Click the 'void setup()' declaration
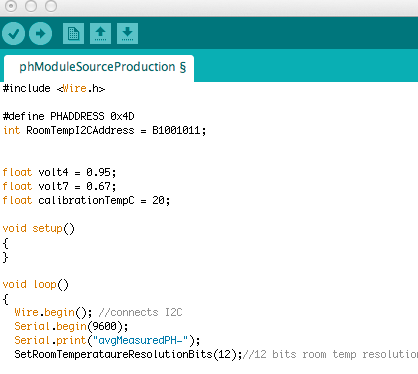 click(x=39, y=229)
